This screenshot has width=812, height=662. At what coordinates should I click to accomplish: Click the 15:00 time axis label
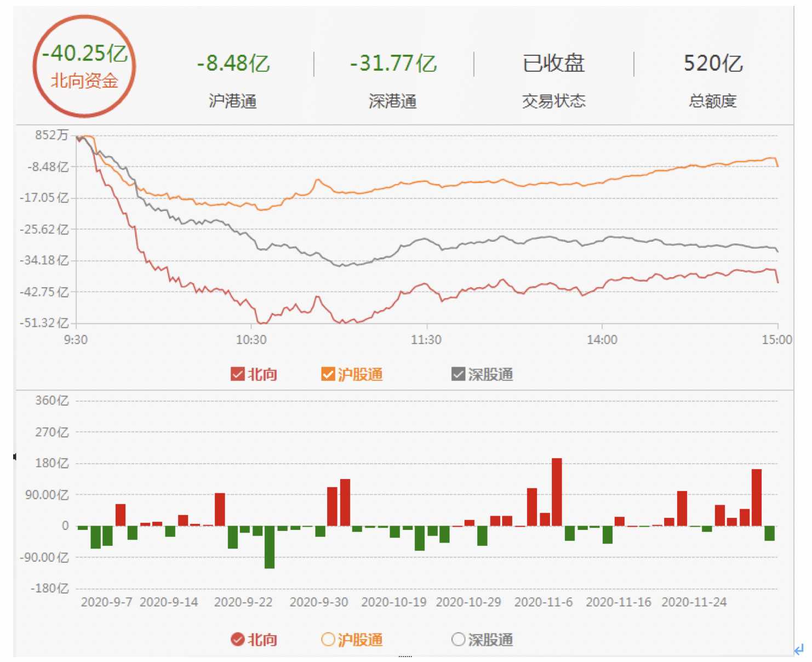[x=777, y=340]
